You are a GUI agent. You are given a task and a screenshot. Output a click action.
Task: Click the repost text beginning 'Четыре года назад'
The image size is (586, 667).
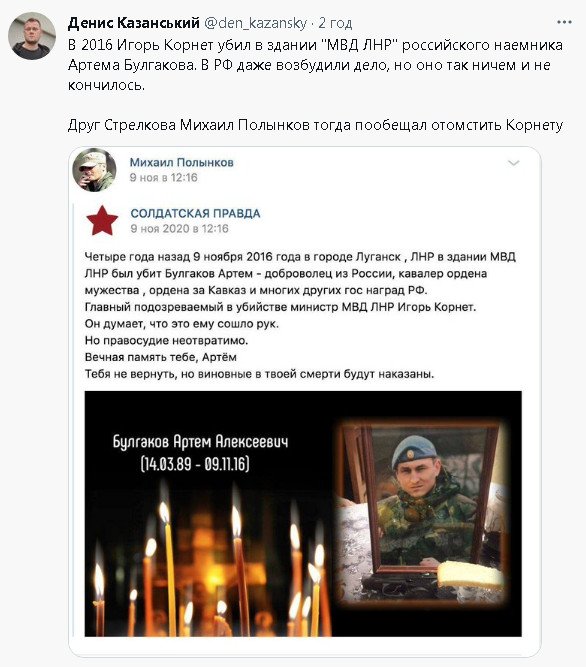coord(300,315)
